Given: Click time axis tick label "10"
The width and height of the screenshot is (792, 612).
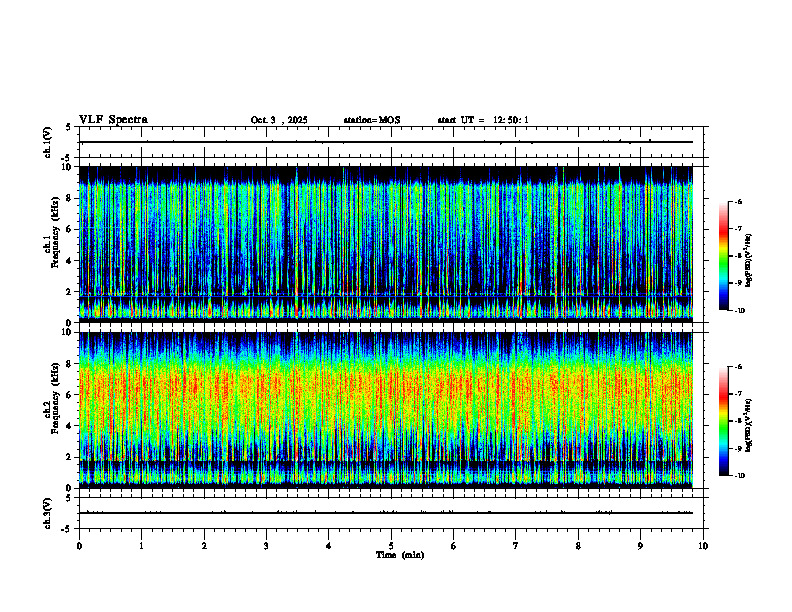Looking at the screenshot, I should click(x=703, y=546).
